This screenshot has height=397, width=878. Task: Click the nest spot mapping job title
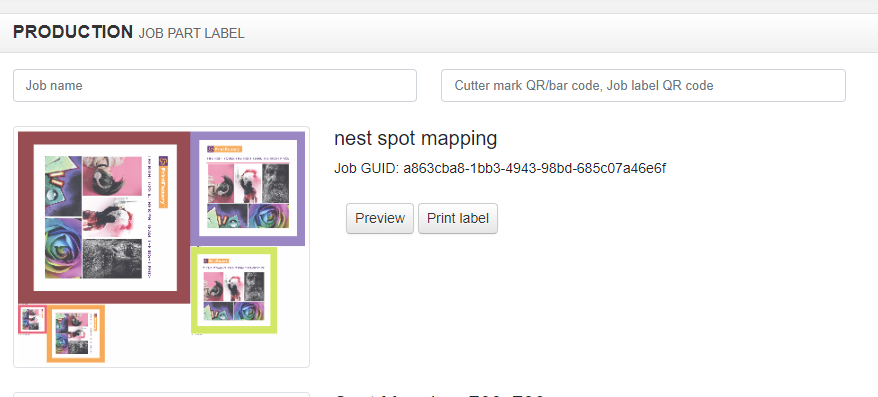tap(415, 138)
